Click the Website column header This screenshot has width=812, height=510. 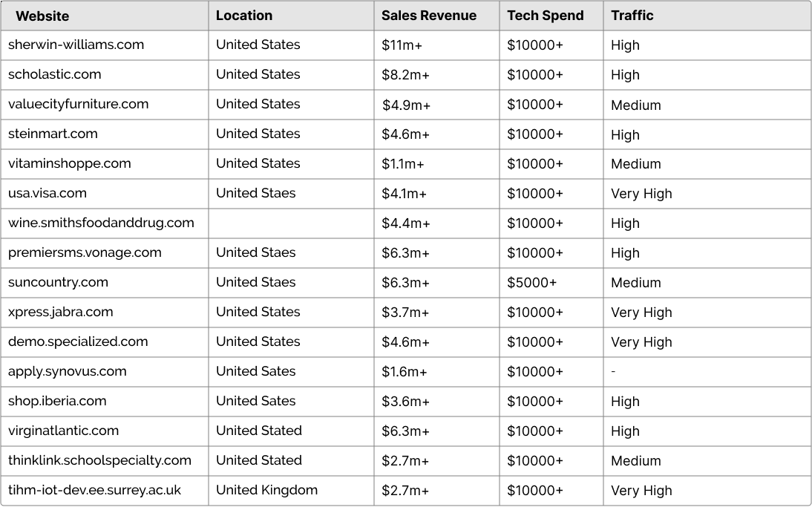pyautogui.click(x=42, y=16)
